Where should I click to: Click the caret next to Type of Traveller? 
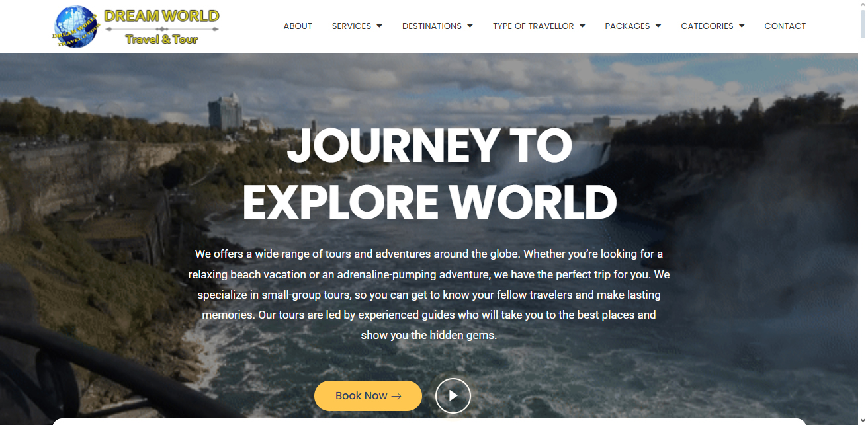(582, 26)
